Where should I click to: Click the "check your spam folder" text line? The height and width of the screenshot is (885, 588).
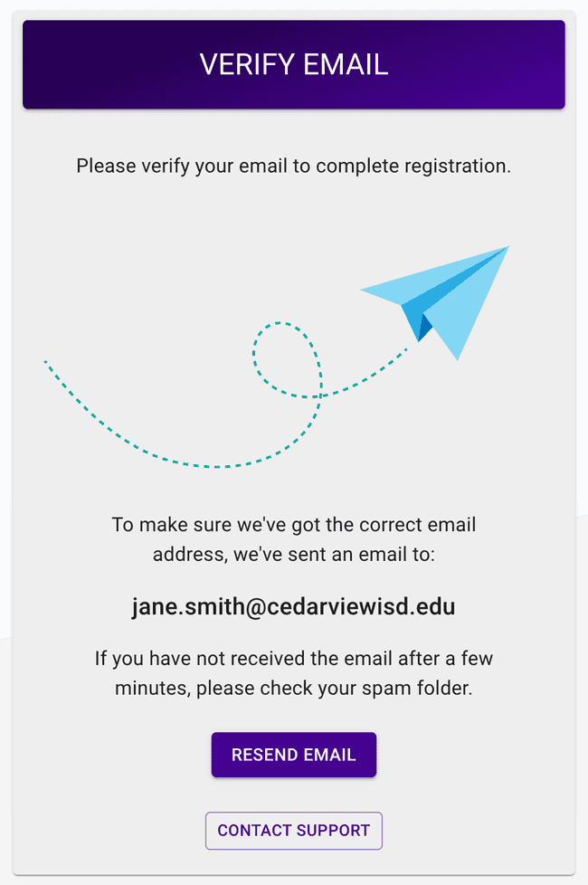point(294,687)
